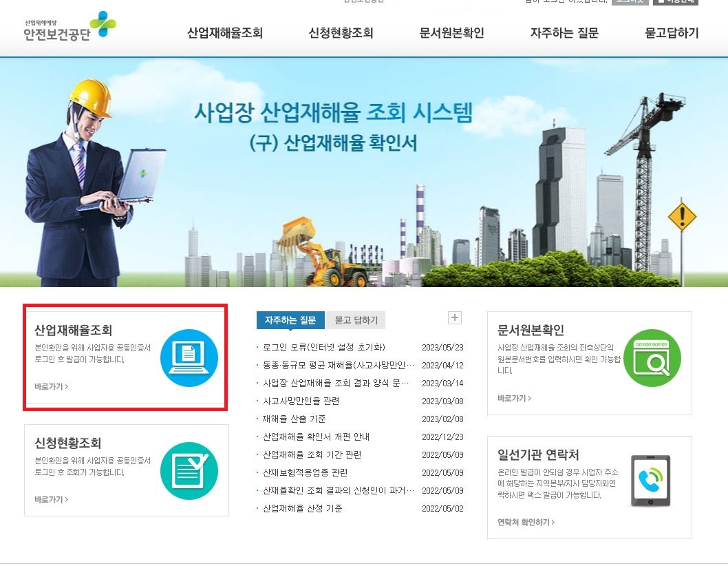Click the date 2023/03/14 in the FAQ list

pos(442,384)
